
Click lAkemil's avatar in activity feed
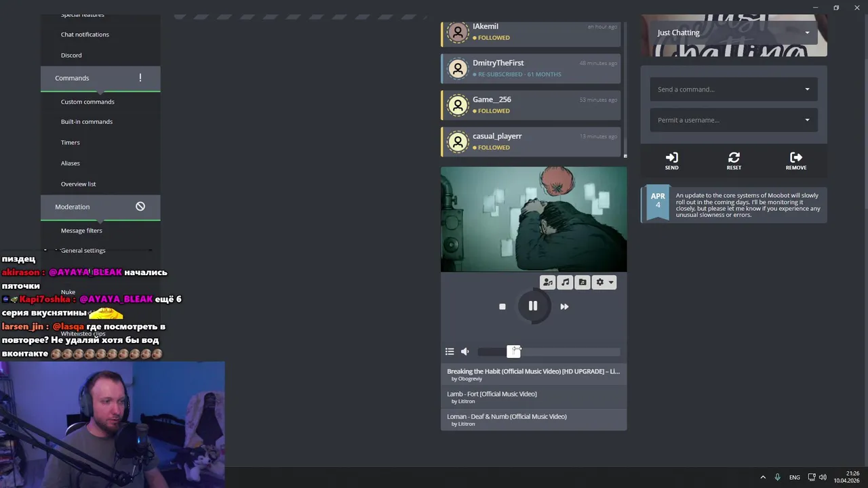click(x=458, y=32)
